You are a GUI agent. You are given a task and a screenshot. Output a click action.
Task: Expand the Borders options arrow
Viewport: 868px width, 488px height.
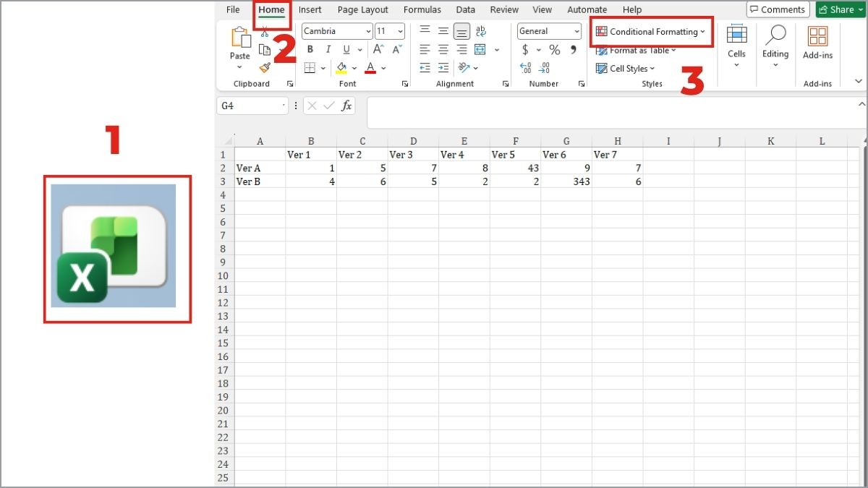323,68
